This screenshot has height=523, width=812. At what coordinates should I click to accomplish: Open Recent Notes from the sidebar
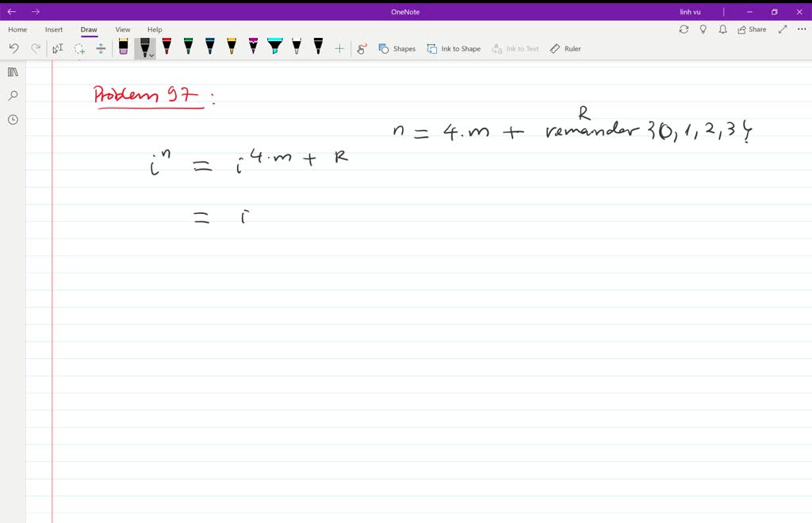coord(11,119)
